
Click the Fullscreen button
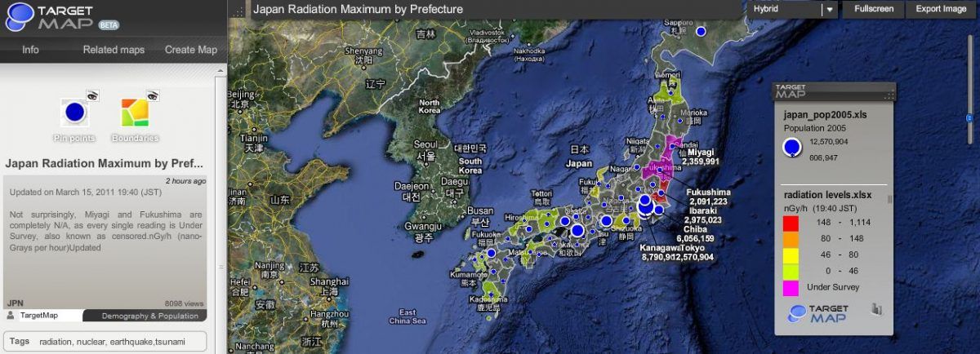pyautogui.click(x=874, y=9)
